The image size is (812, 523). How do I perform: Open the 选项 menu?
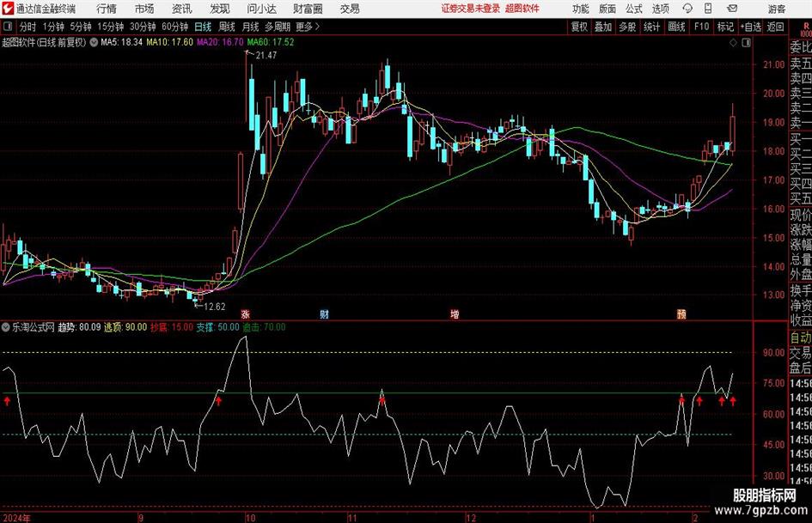coord(660,9)
